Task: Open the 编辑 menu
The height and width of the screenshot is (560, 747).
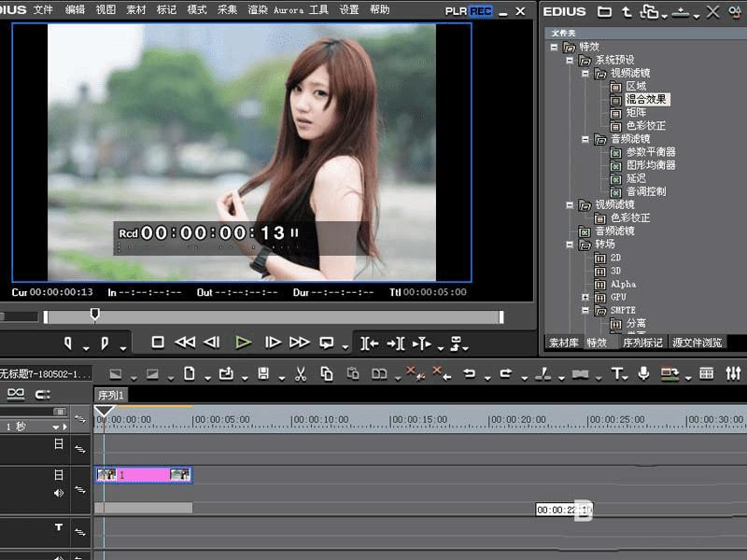Action: pos(75,9)
